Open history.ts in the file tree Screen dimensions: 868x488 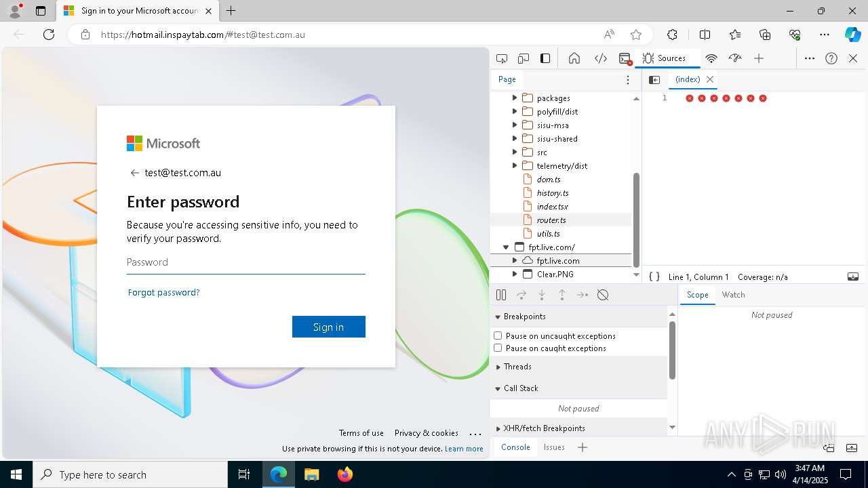click(553, 193)
